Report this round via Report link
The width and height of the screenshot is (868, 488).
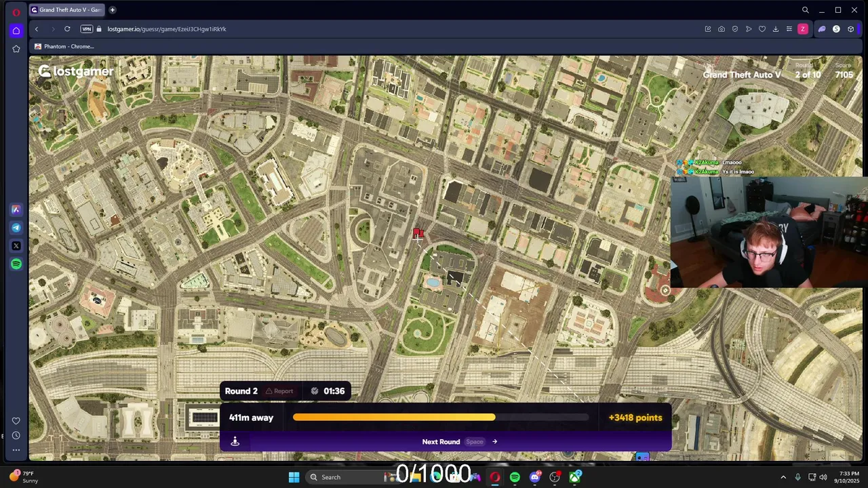point(279,391)
